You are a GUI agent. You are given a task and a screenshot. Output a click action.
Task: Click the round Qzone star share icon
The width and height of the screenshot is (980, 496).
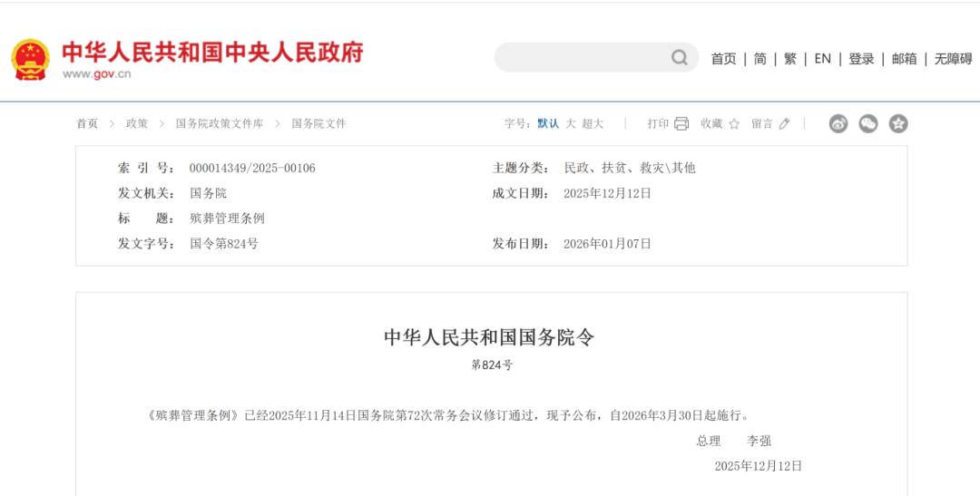[x=898, y=124]
